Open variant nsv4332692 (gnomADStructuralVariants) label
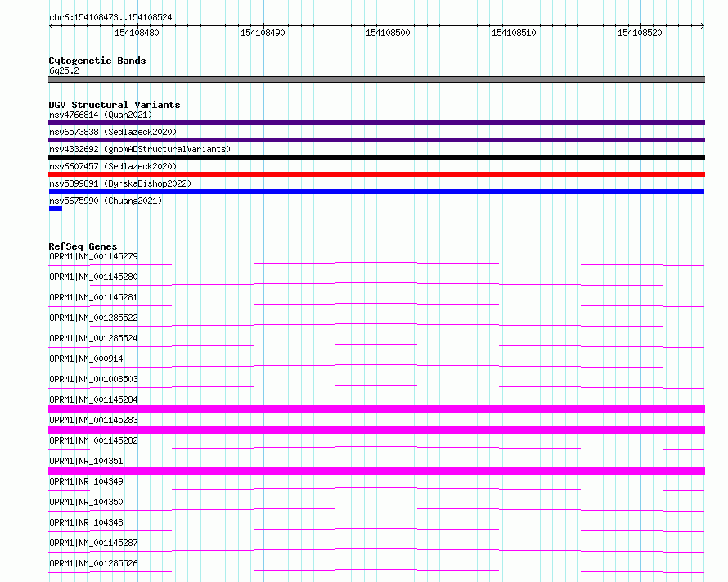This screenshot has width=728, height=582. click(x=140, y=149)
